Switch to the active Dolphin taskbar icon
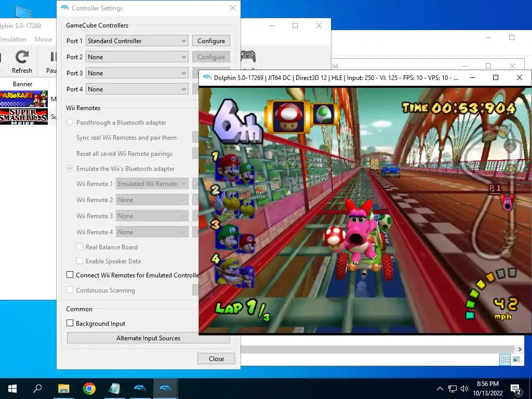 165,389
